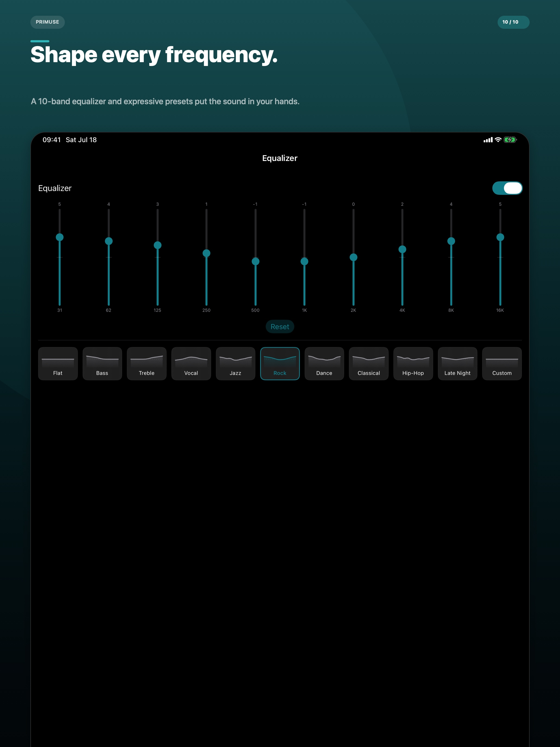Switch to the Dance preset
Image resolution: width=560 pixels, height=747 pixels.
[x=324, y=363]
